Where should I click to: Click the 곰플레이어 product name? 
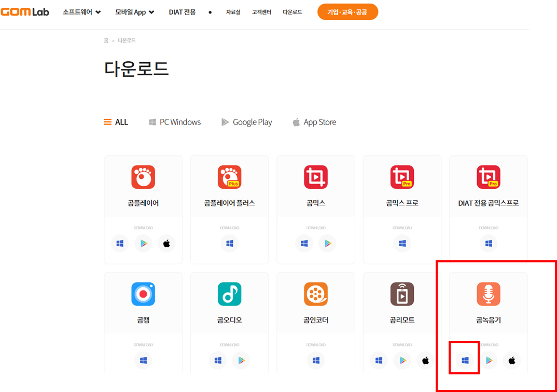point(143,203)
